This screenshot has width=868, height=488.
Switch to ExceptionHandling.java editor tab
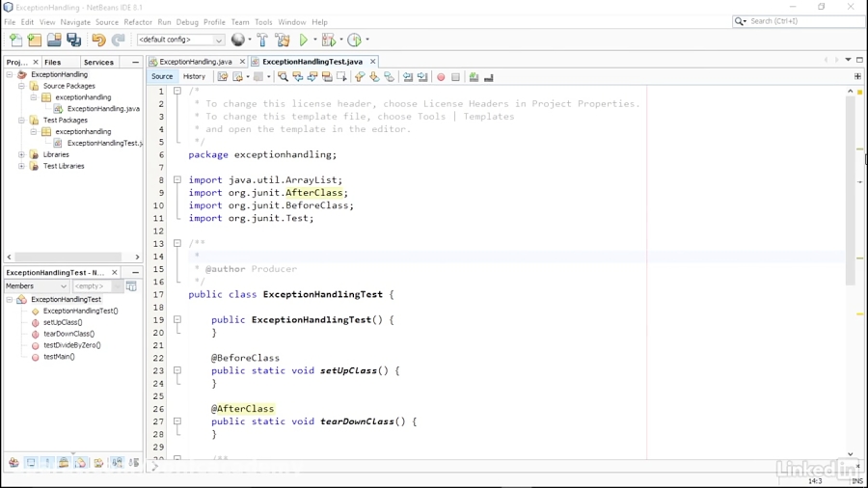coord(195,62)
